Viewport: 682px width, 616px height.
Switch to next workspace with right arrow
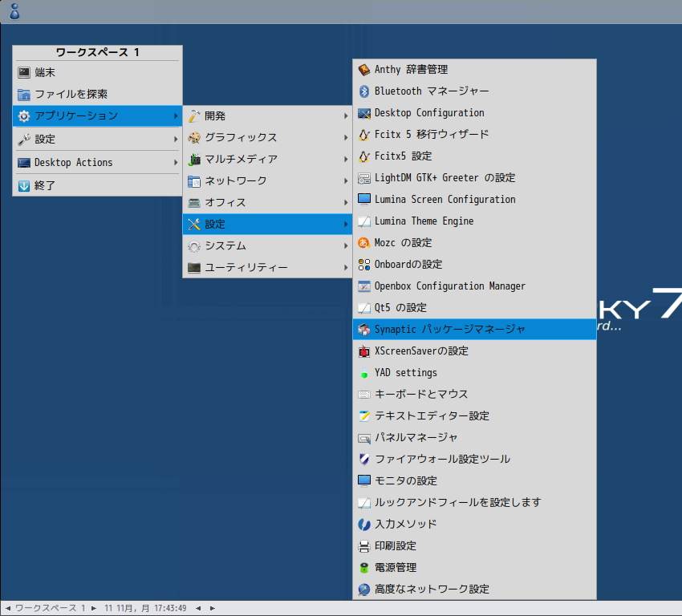94,608
